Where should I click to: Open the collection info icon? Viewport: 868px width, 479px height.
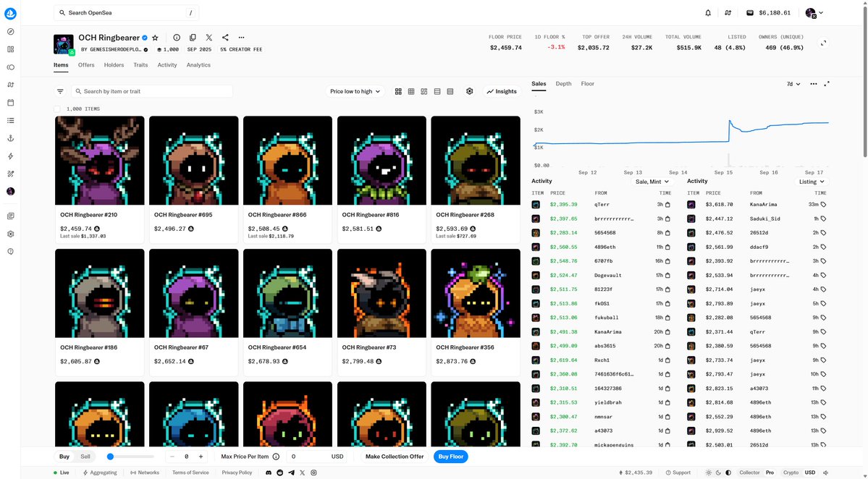[x=177, y=38]
